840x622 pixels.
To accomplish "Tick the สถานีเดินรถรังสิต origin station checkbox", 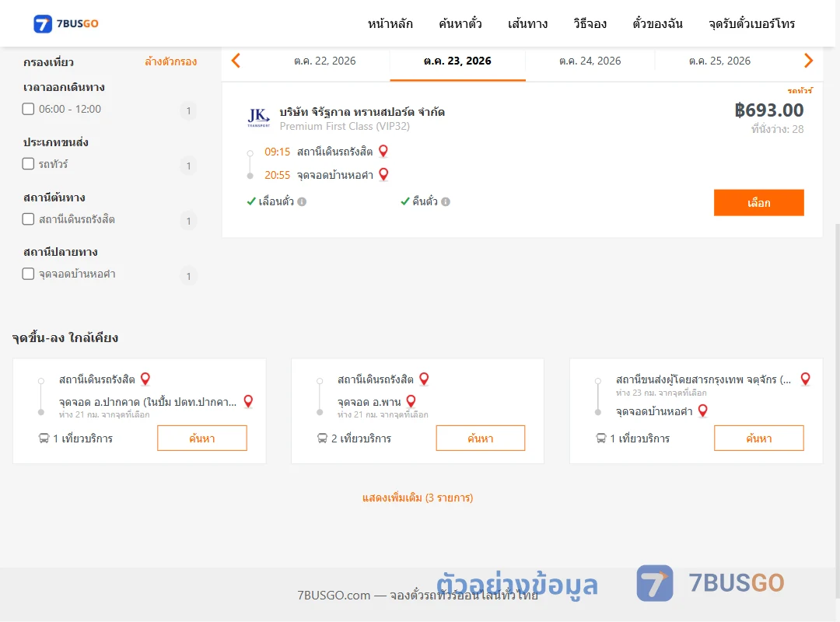I will click(x=28, y=218).
